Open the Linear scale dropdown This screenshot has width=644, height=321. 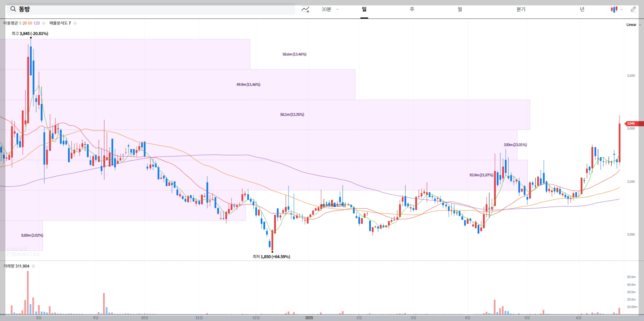point(633,25)
